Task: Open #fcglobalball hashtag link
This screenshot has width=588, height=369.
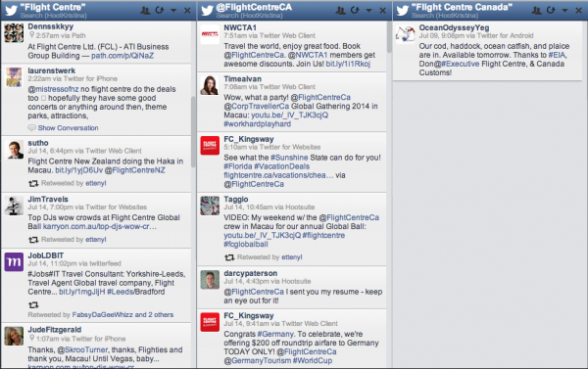Action: [246, 245]
